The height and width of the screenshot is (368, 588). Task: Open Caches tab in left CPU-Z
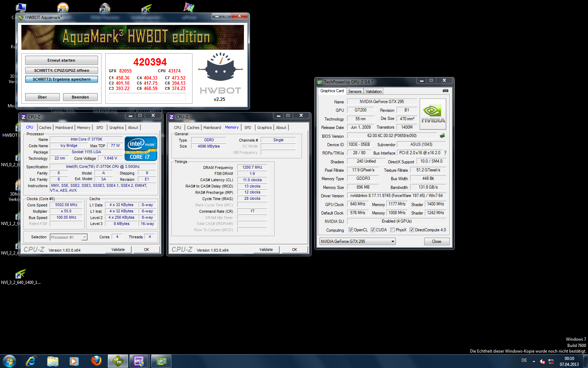point(45,128)
